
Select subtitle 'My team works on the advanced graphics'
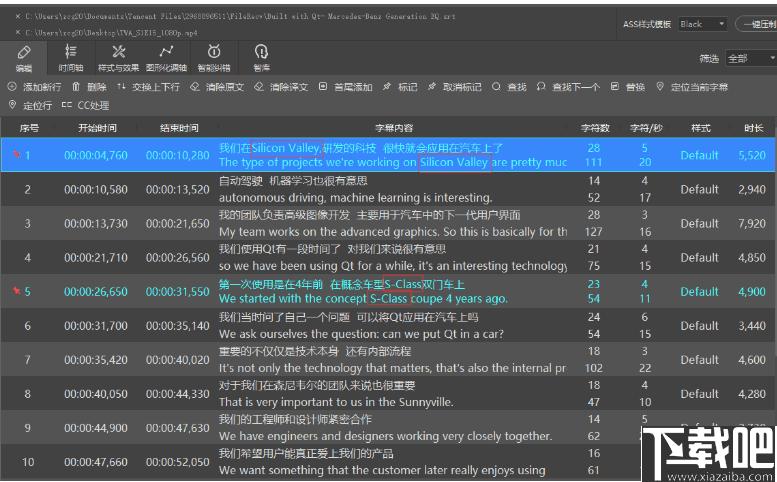click(330, 232)
